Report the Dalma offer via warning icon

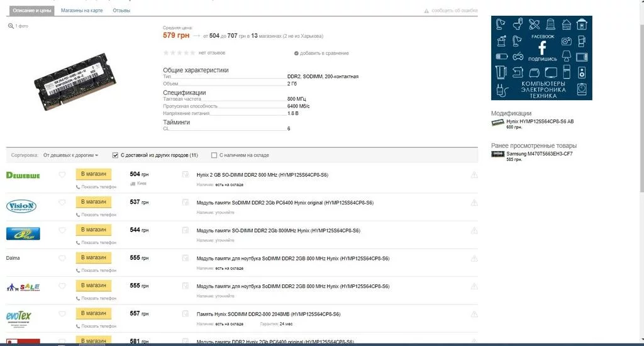pyautogui.click(x=474, y=259)
